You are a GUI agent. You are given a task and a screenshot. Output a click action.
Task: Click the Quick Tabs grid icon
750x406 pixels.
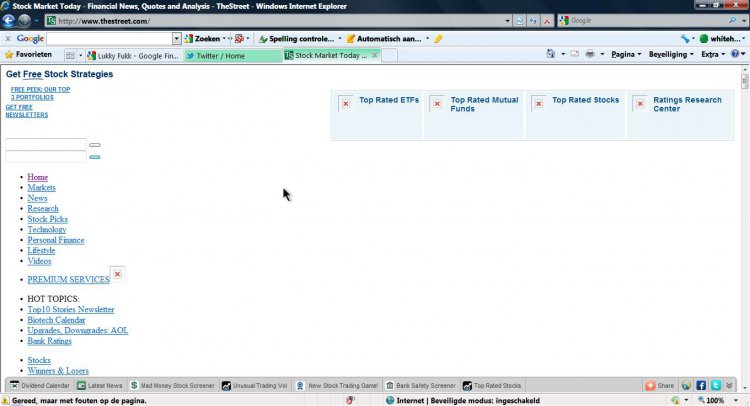[x=70, y=55]
